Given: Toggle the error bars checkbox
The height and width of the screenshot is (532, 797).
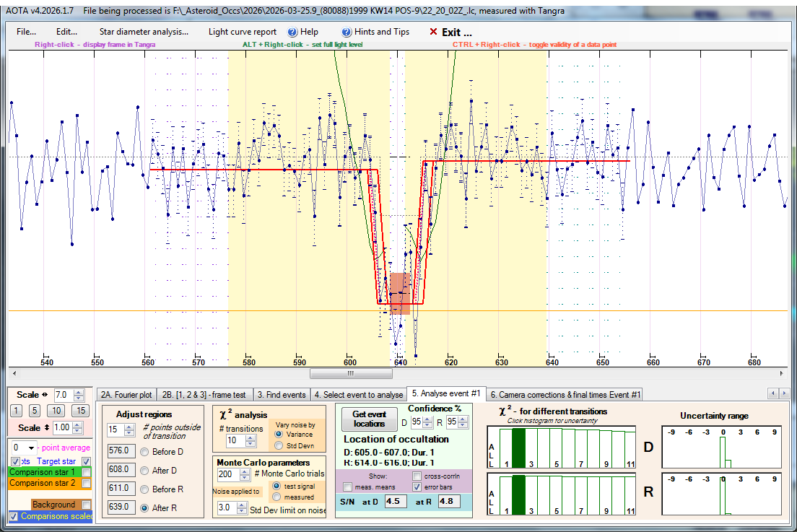Looking at the screenshot, I should (x=417, y=487).
